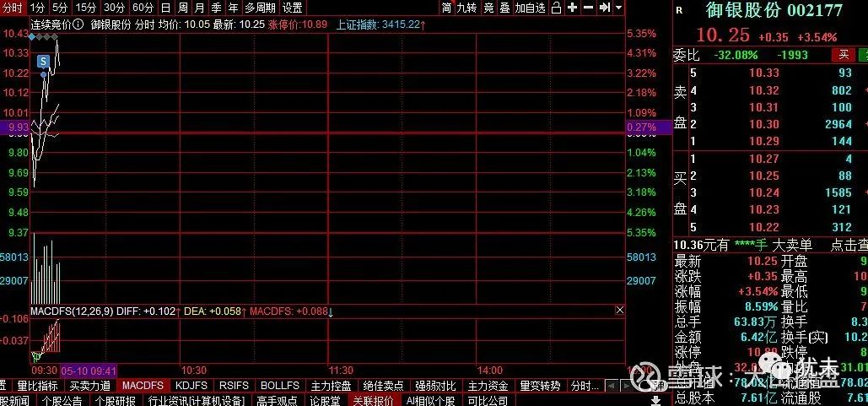Click the arrow-to-bar toolbar icon

[605, 8]
